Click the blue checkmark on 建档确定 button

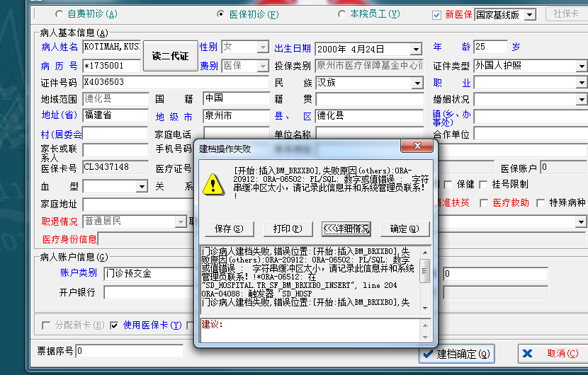coord(428,354)
